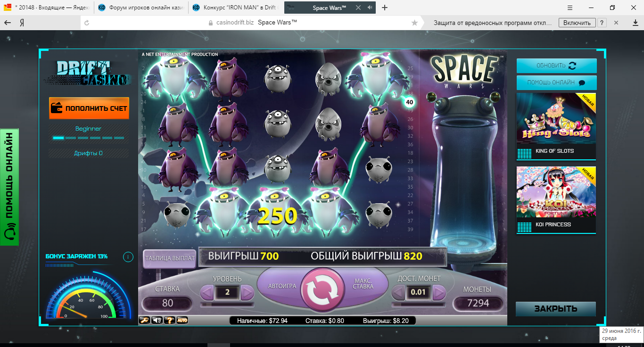644x347 pixels.
Task: Click the Дрифты 0 counter
Action: tap(88, 153)
